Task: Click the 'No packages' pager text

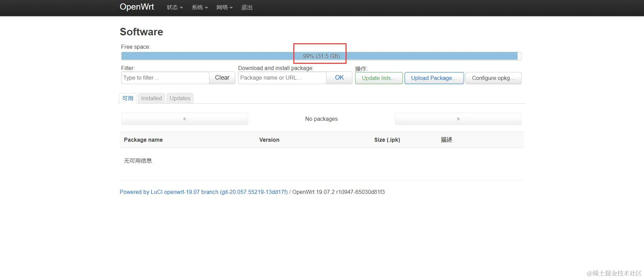Action: tap(321, 119)
